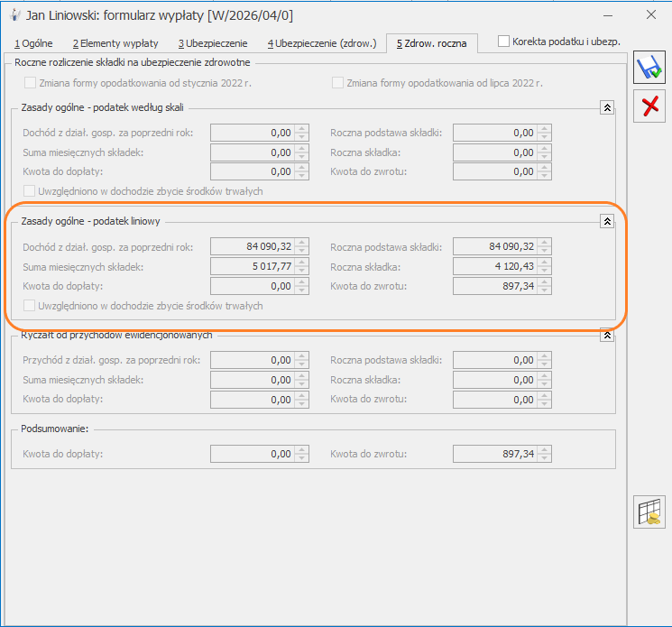Go to the '3 Ubezpieczenie' tab

[212, 43]
